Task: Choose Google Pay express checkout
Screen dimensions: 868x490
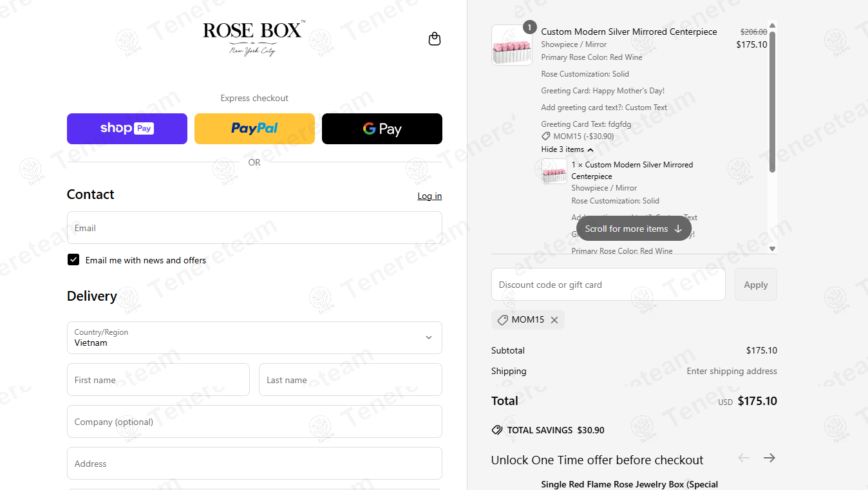Action: coord(382,129)
